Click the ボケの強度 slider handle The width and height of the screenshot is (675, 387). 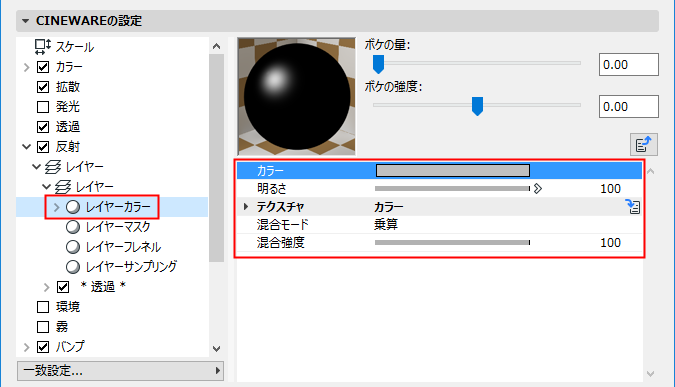477,106
